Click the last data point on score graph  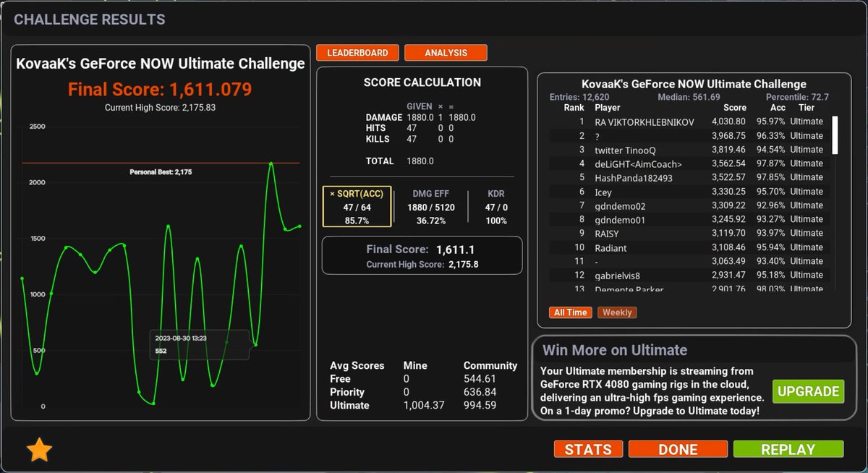[x=299, y=226]
